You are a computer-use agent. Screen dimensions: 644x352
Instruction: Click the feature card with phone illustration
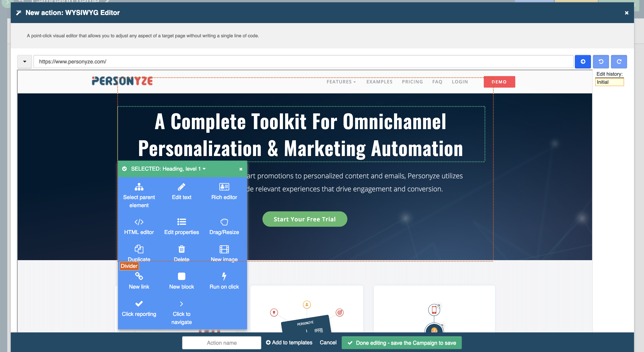click(x=434, y=309)
